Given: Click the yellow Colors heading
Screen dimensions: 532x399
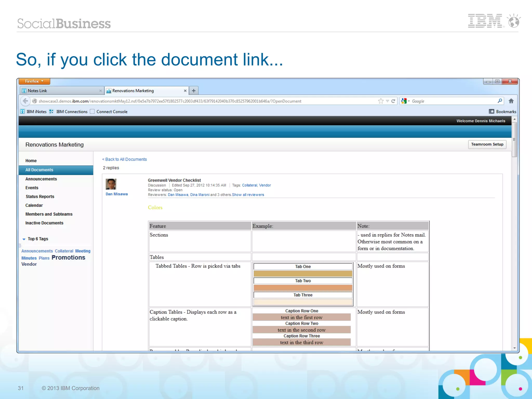Looking at the screenshot, I should pos(155,207).
